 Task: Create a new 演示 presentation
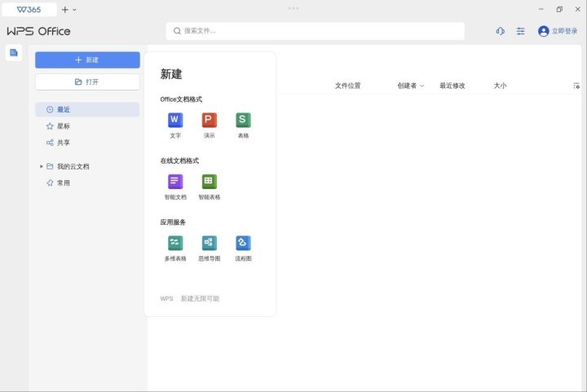210,125
